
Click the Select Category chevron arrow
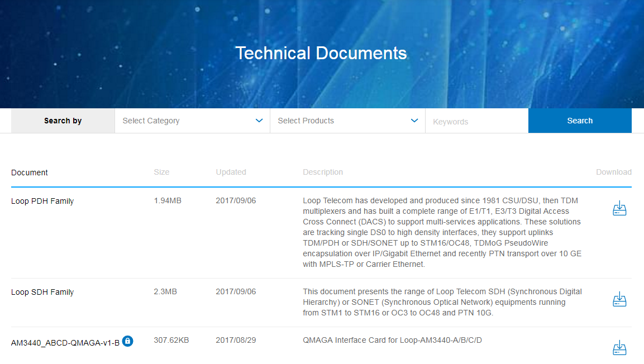tap(259, 121)
